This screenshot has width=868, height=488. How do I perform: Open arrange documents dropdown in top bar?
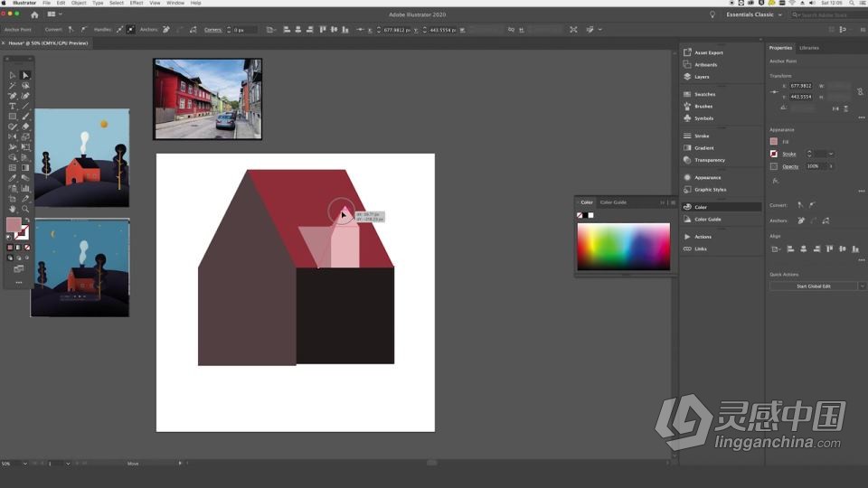point(54,14)
